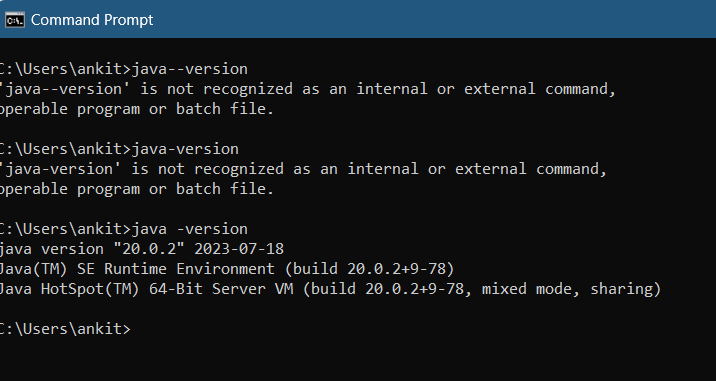Click the release date 2023-07-18

coord(239,249)
